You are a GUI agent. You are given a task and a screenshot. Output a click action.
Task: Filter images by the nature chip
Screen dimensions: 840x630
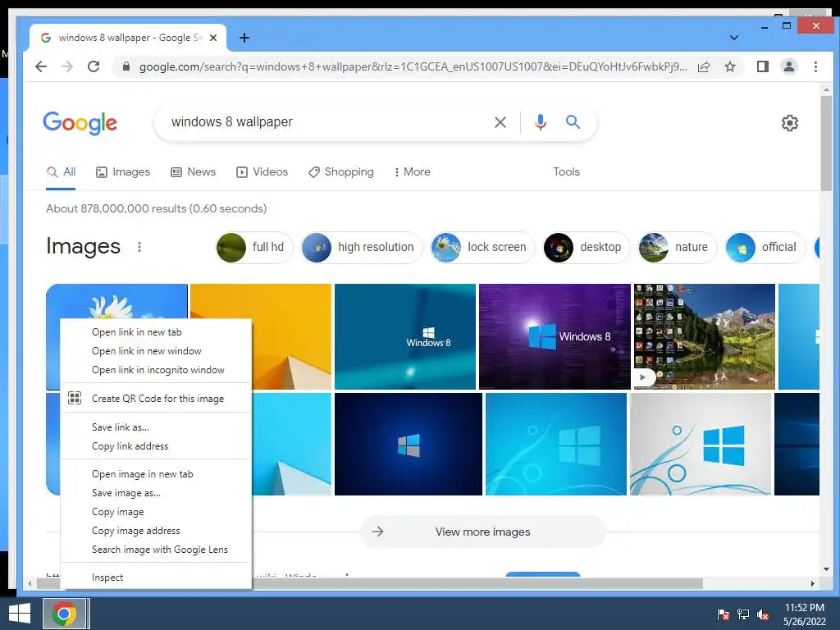[x=677, y=248]
